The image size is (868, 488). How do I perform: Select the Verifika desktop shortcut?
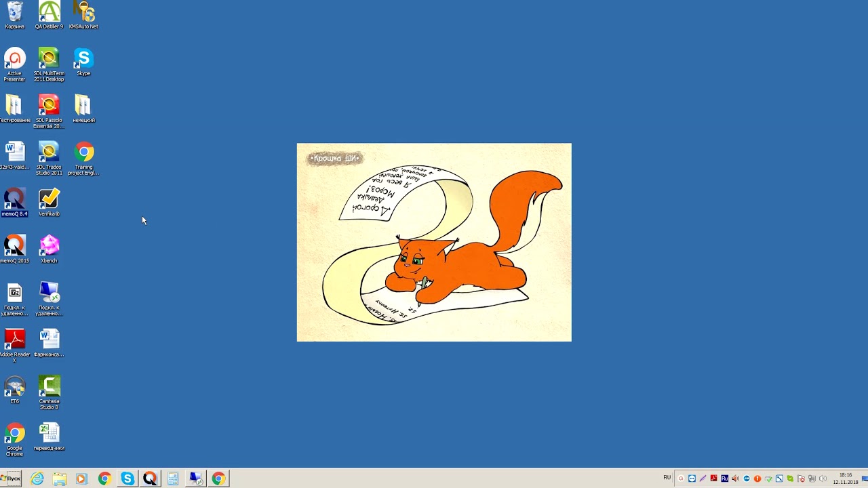(x=49, y=202)
